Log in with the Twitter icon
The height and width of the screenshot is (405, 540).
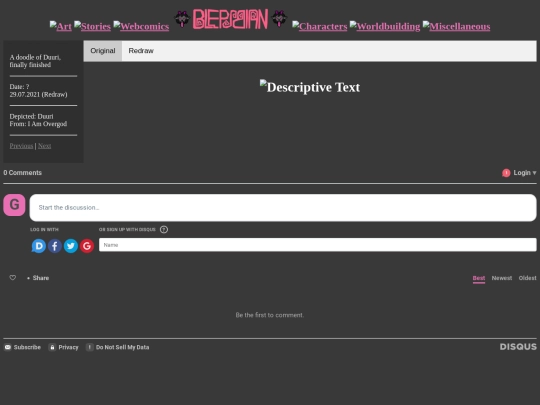click(x=71, y=246)
